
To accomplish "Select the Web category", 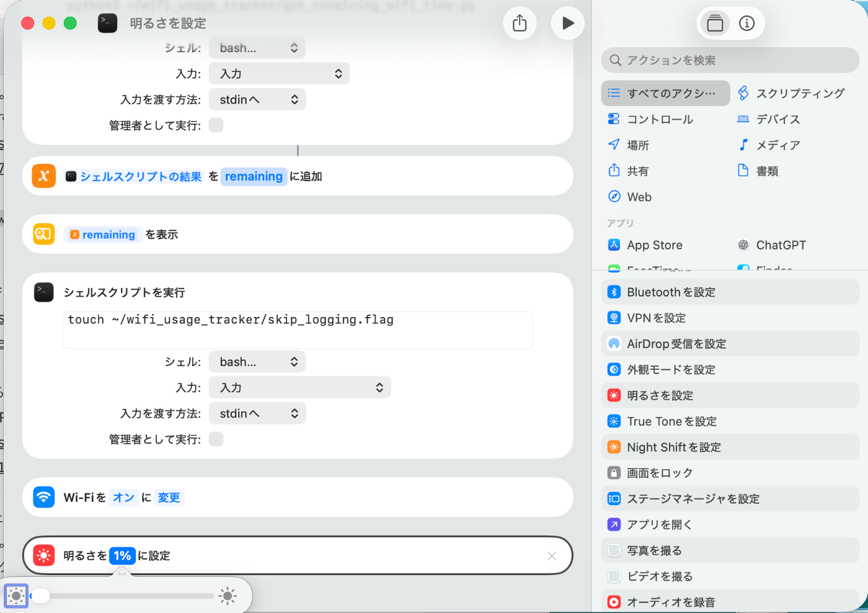I will 630,197.
